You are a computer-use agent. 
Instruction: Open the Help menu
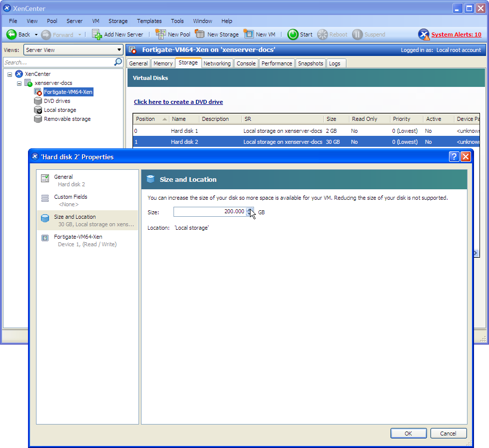(227, 21)
